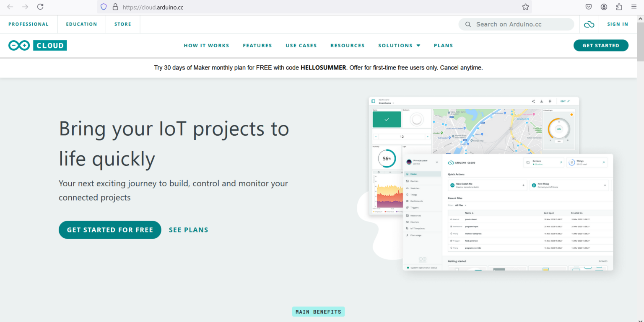Click the GET STARTED FOR FREE button
644x322 pixels.
pyautogui.click(x=109, y=229)
